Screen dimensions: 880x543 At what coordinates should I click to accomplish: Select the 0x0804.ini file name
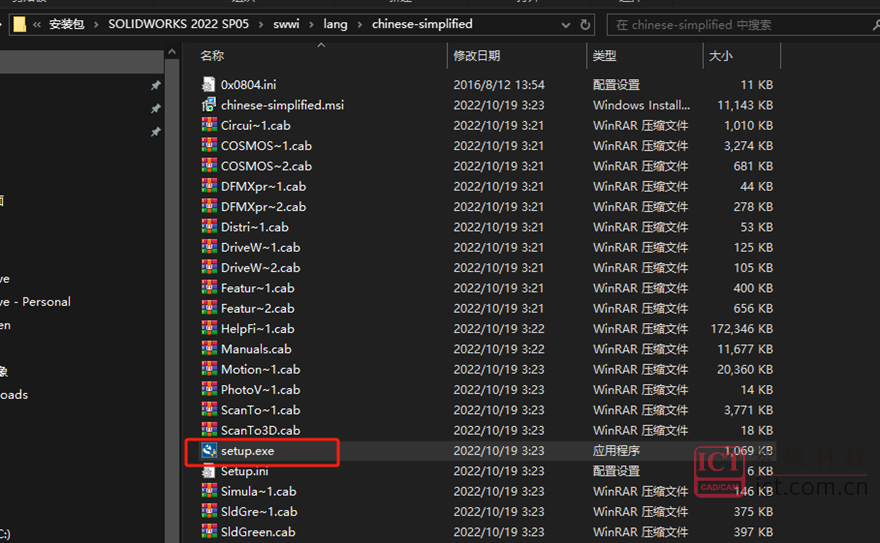click(249, 85)
